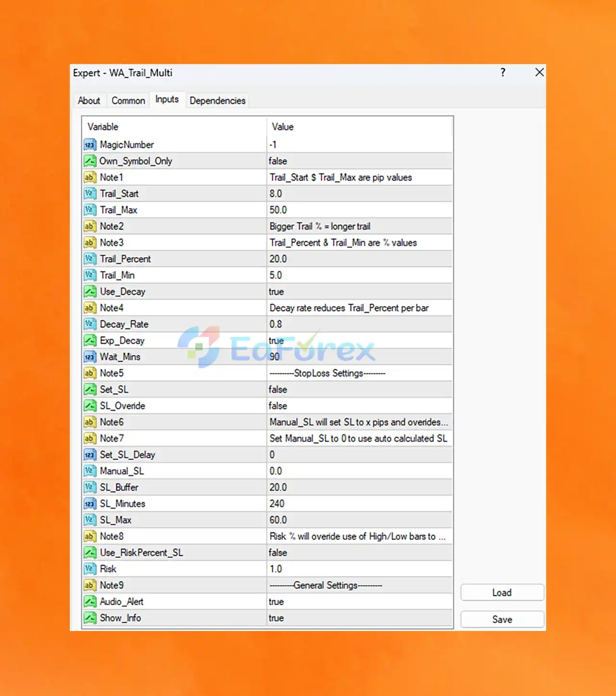
Task: Select the double-type icon next to Trail_Start
Action: tap(90, 194)
